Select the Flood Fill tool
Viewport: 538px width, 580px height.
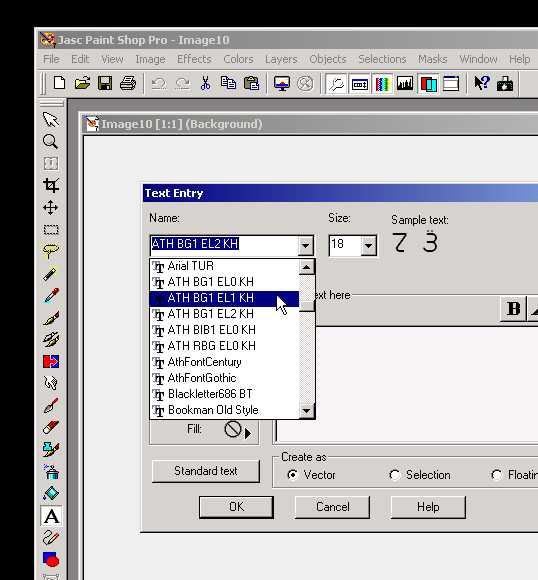click(x=51, y=493)
